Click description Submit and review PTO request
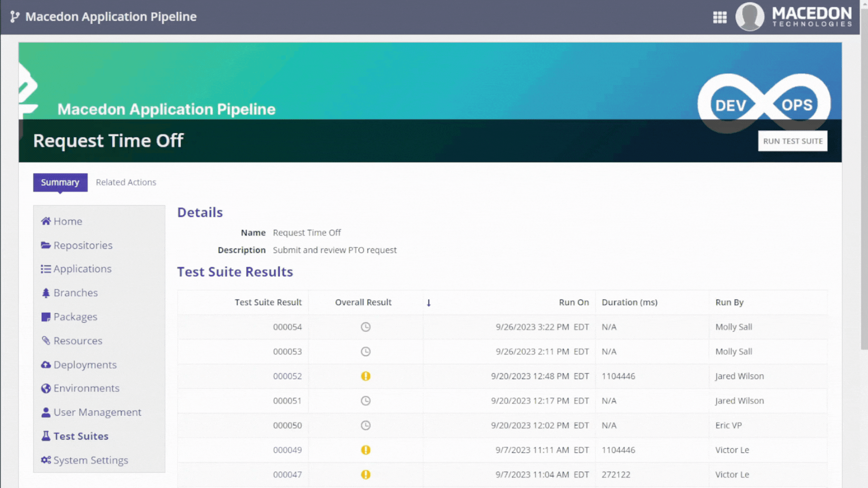 (335, 250)
